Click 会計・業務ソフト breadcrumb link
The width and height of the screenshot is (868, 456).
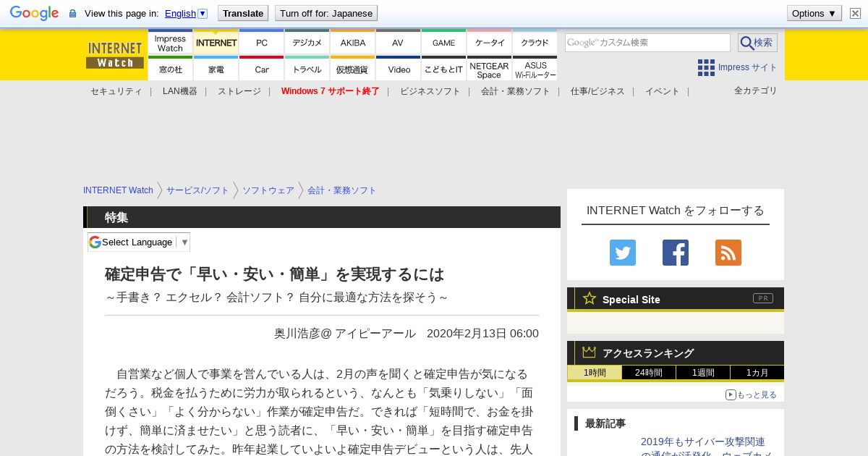coord(342,190)
